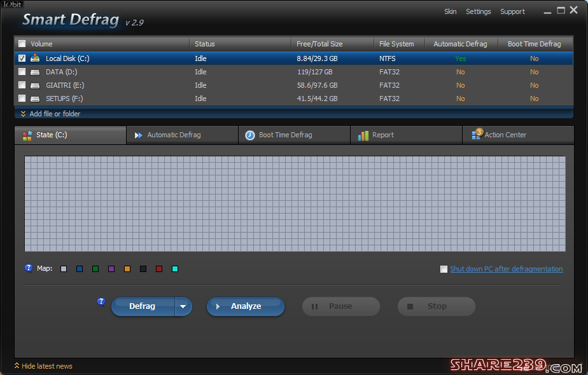Click the disk map grid area
Image resolution: width=588 pixels, height=375 pixels.
point(295,204)
